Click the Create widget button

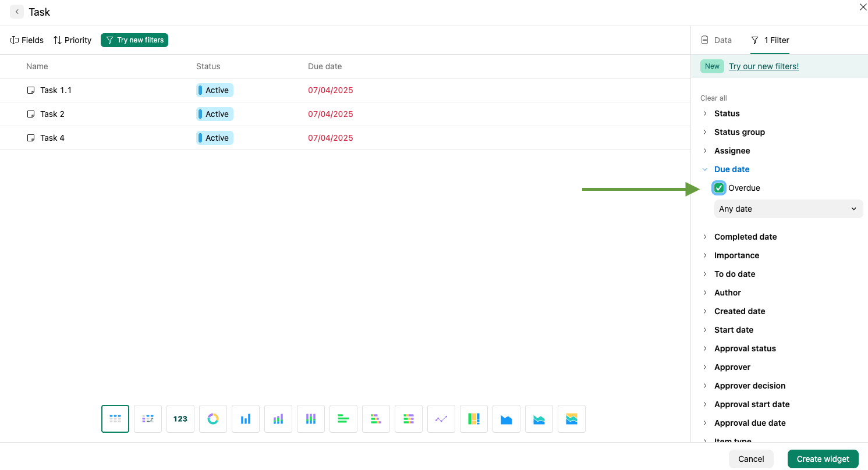click(x=823, y=459)
